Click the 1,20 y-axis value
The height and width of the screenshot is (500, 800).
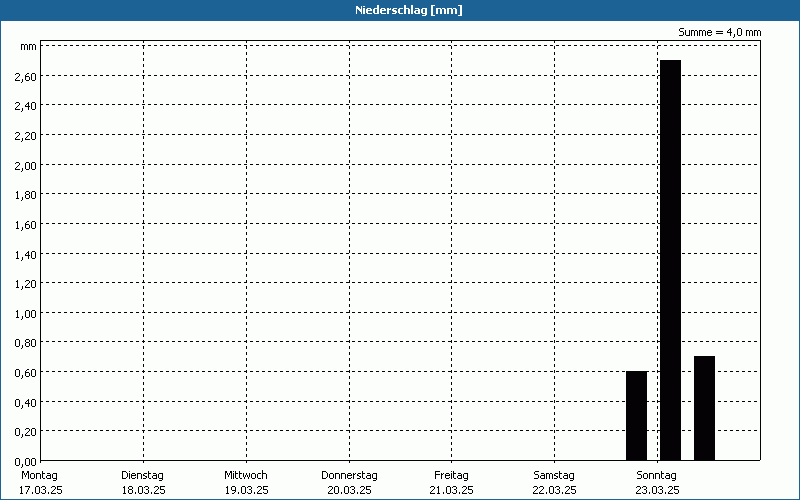(x=26, y=284)
